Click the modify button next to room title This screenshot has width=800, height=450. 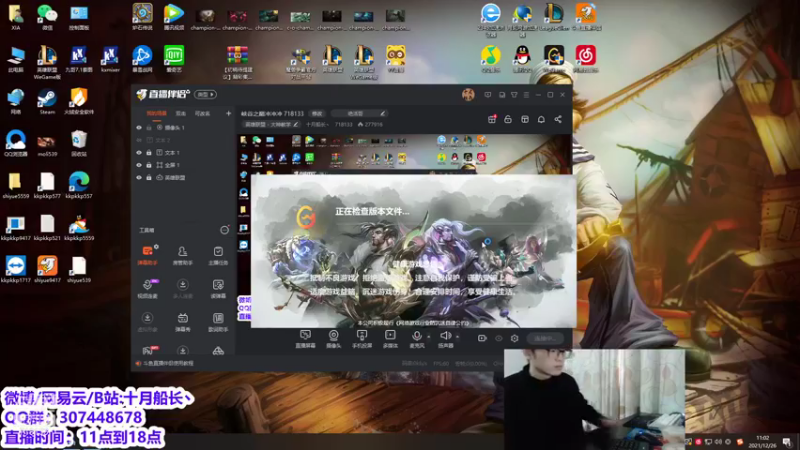[x=317, y=113]
